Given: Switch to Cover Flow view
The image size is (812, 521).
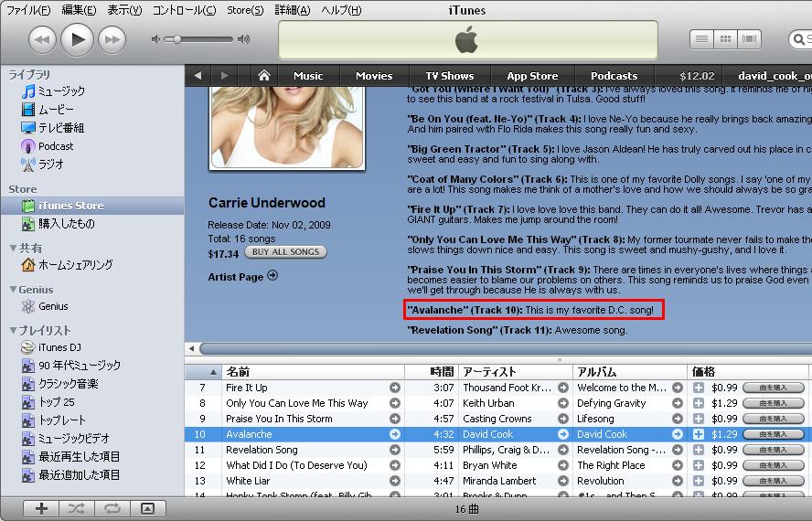Looking at the screenshot, I should point(749,38).
